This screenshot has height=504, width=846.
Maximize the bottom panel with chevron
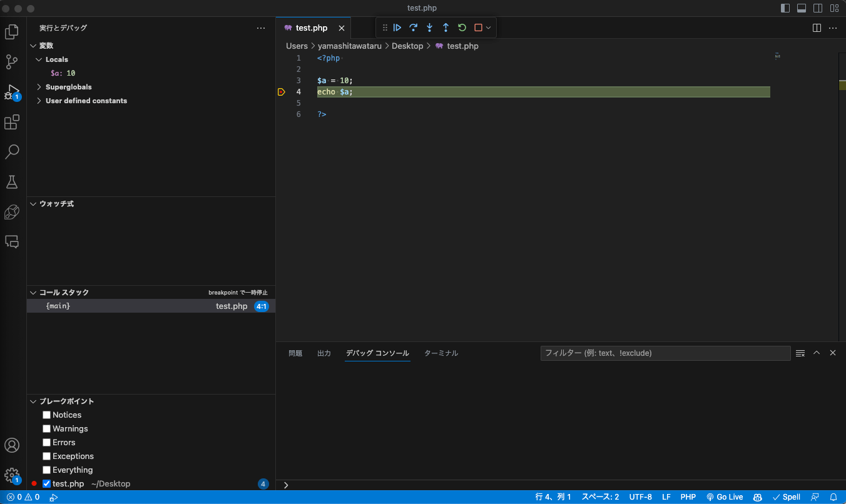tap(817, 353)
